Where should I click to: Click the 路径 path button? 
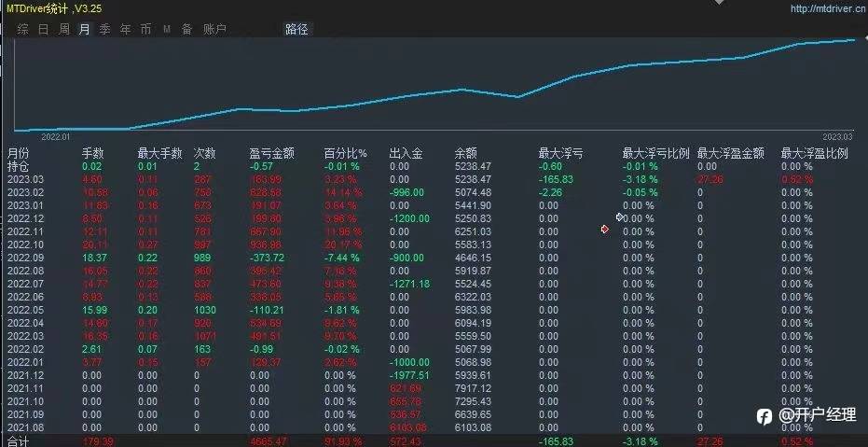tap(296, 29)
